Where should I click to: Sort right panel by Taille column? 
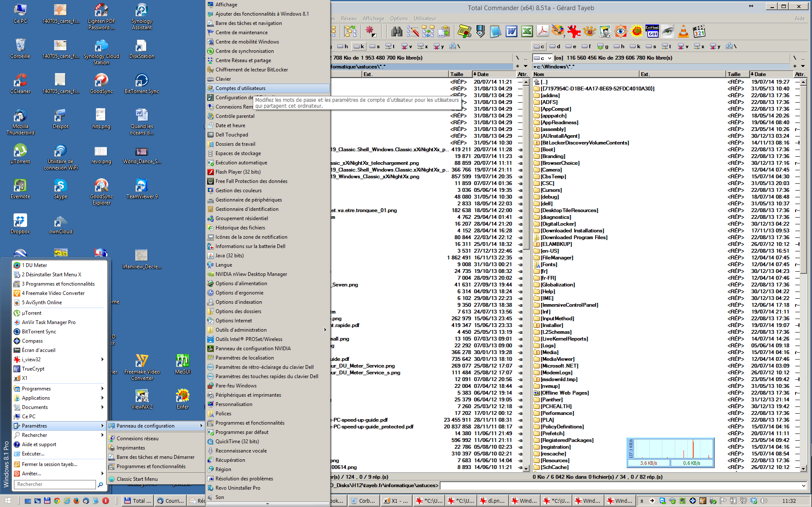point(737,74)
